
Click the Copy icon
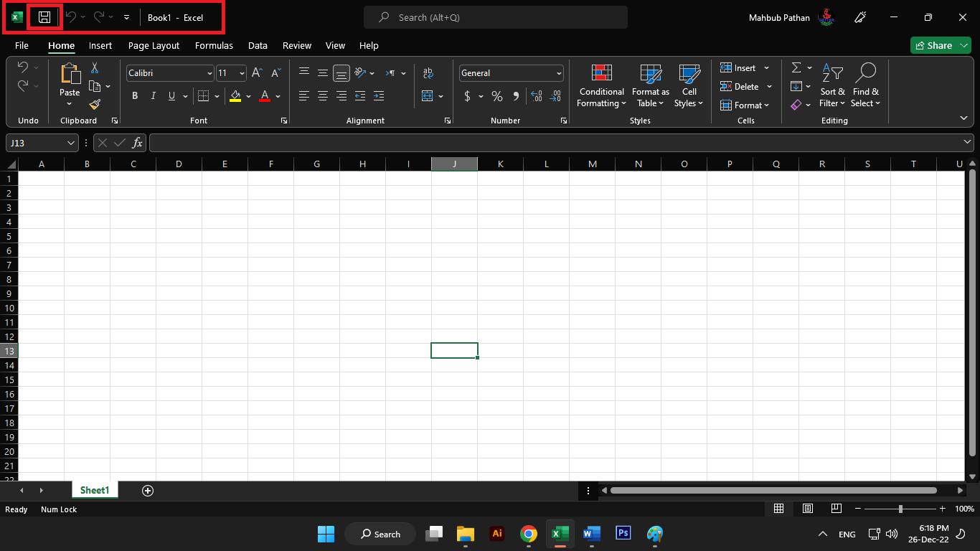click(x=95, y=86)
